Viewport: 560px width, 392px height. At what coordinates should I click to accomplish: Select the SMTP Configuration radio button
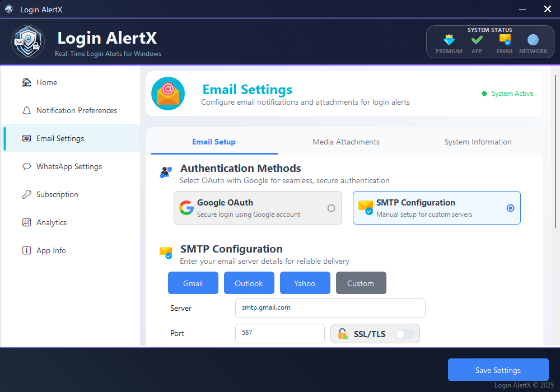click(x=510, y=208)
